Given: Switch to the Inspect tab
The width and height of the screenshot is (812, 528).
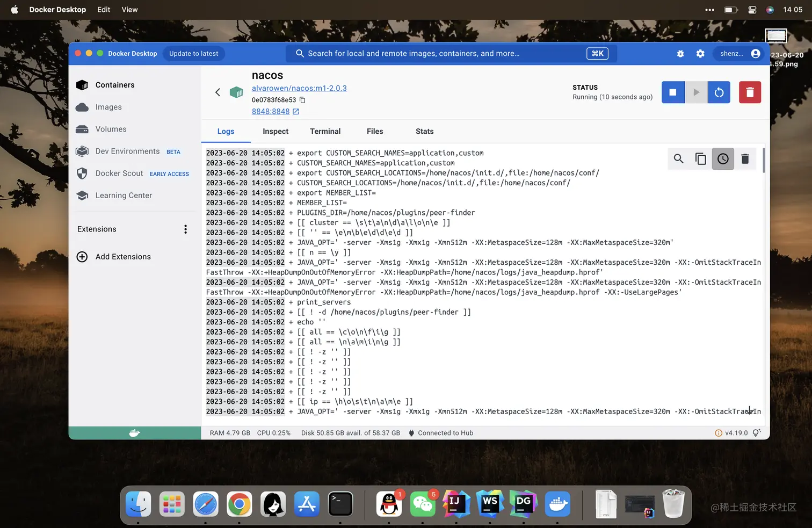Looking at the screenshot, I should [275, 132].
